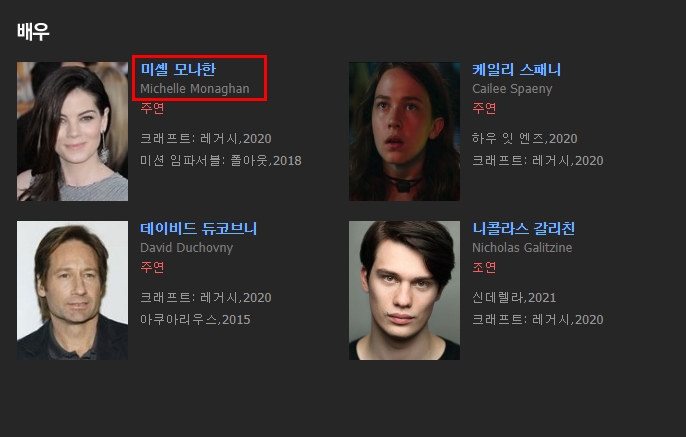
Task: View Nicholas Galitzine's headshot thumbnail
Action: point(404,290)
